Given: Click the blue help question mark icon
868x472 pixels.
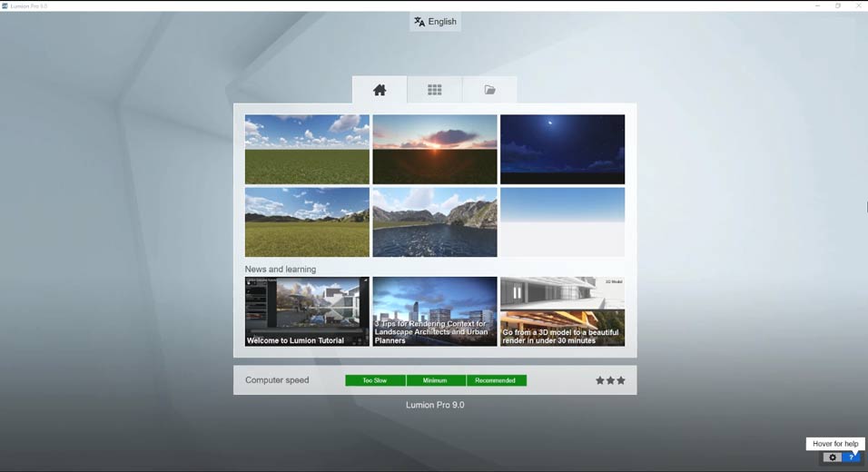Looking at the screenshot, I should pos(852,457).
